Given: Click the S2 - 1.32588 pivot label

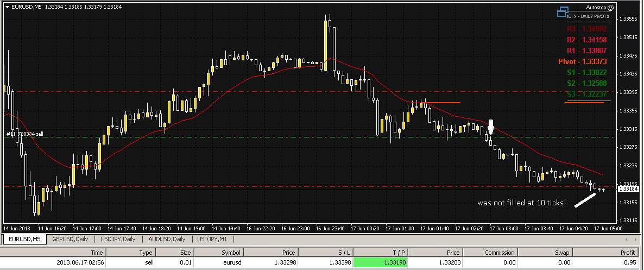Looking at the screenshot, I should coord(586,84).
